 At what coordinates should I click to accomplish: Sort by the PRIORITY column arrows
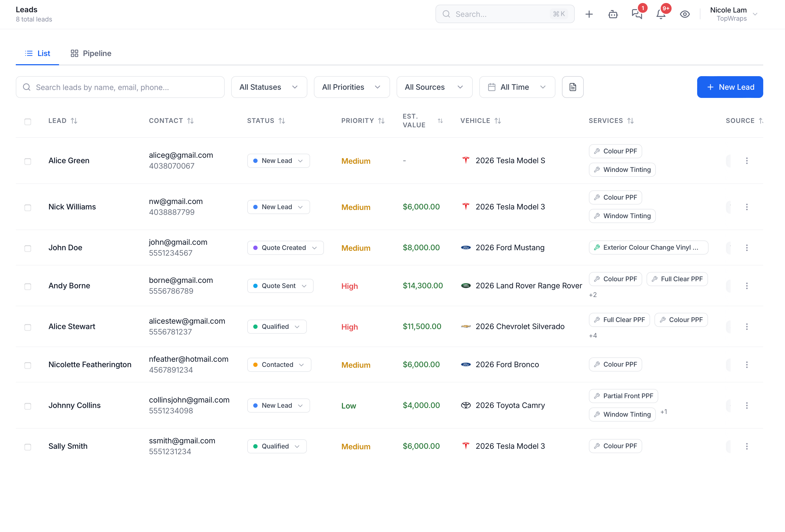pyautogui.click(x=381, y=120)
